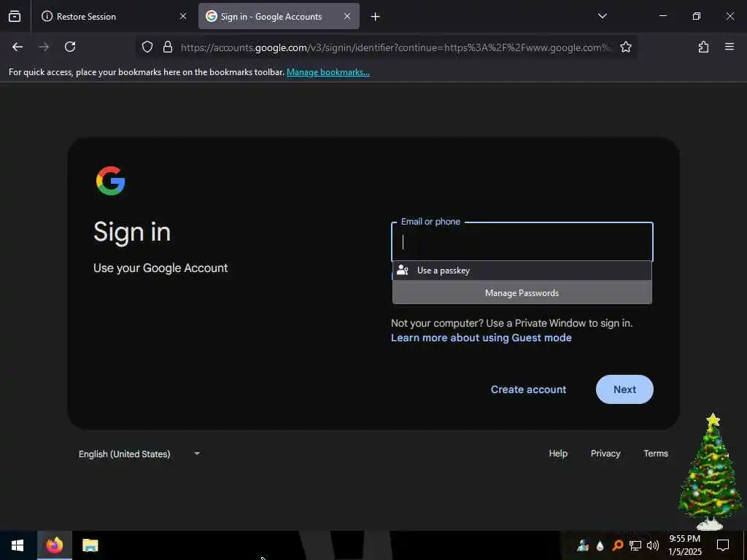This screenshot has height=560, width=747.
Task: Go back with the back arrow
Action: tap(18, 47)
